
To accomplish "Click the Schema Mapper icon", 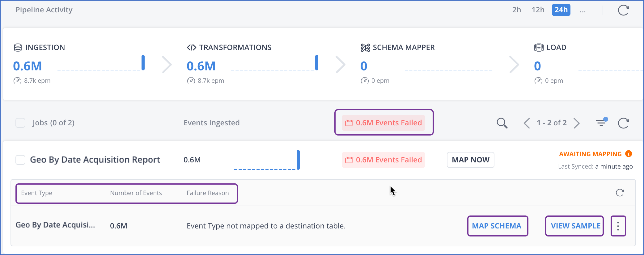I will [365, 48].
